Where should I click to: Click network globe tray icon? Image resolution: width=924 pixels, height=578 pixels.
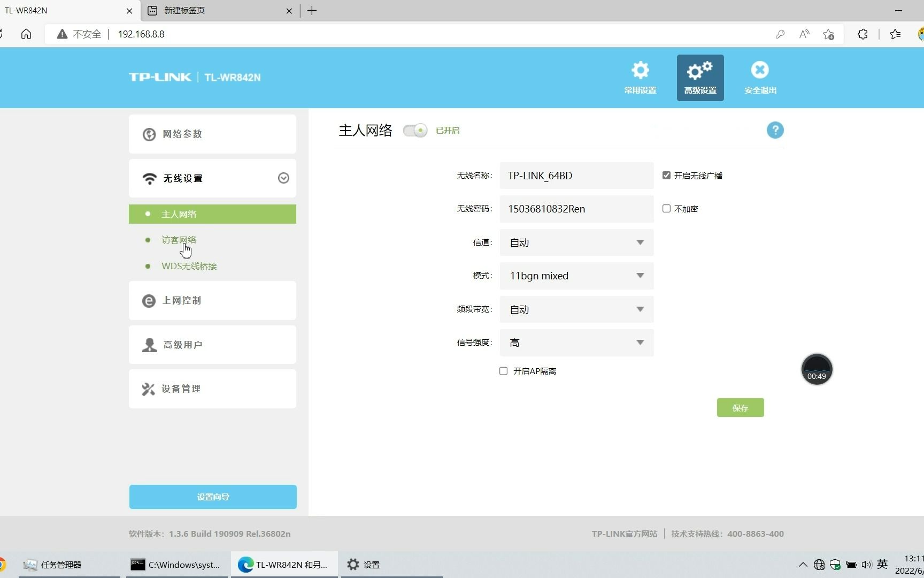(819, 565)
